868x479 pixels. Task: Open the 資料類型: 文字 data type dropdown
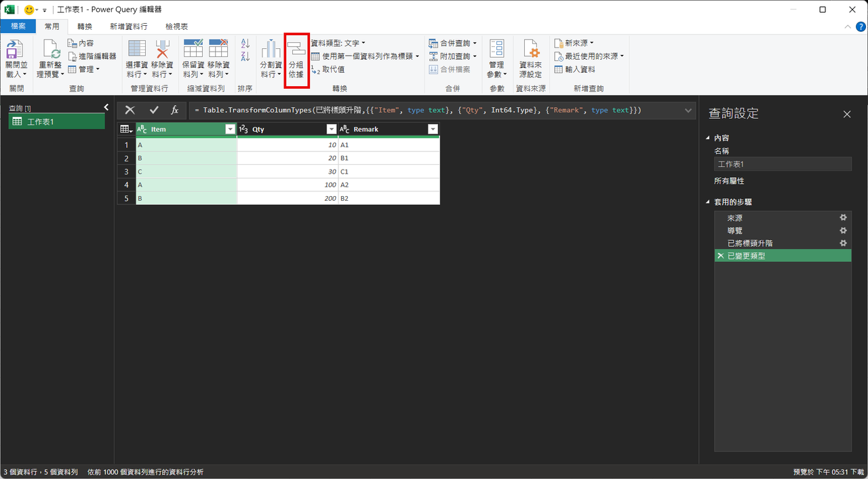point(338,43)
